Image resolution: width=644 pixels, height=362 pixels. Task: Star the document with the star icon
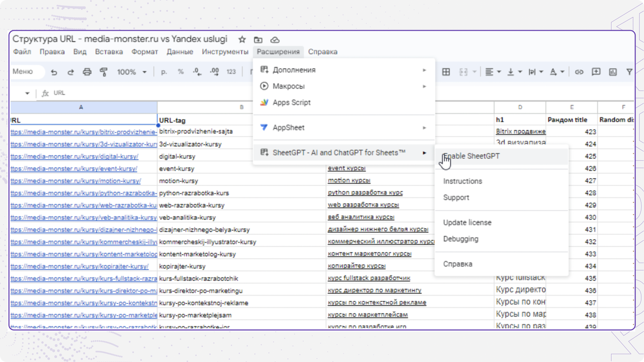242,40
